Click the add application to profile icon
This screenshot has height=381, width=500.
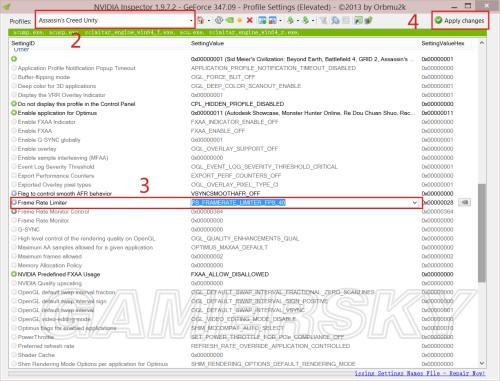[x=262, y=20]
